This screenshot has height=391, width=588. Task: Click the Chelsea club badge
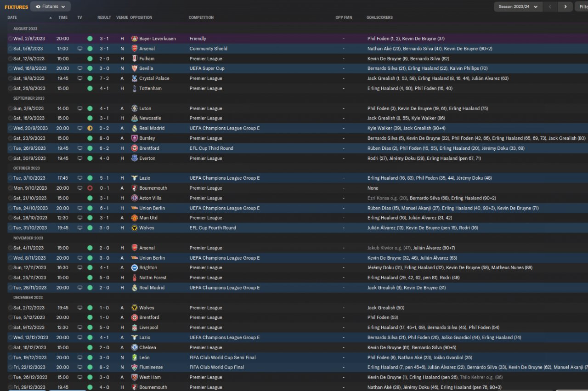click(134, 348)
